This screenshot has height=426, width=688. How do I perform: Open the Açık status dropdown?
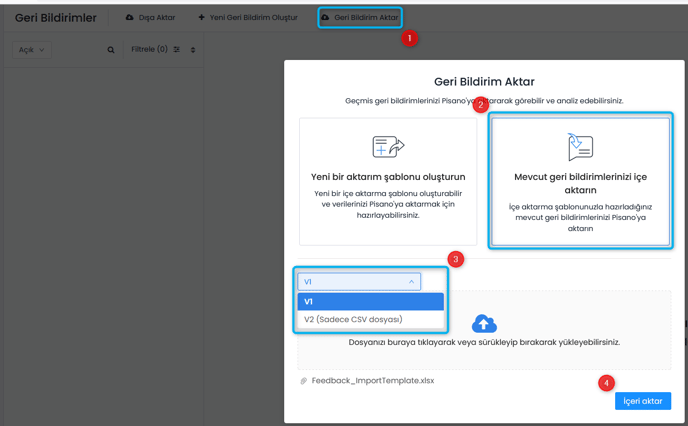point(32,50)
